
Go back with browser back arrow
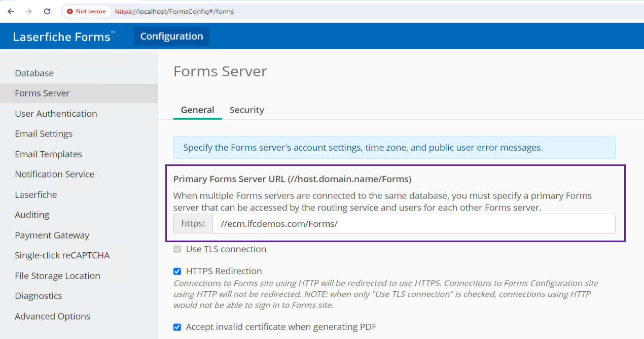[11, 11]
